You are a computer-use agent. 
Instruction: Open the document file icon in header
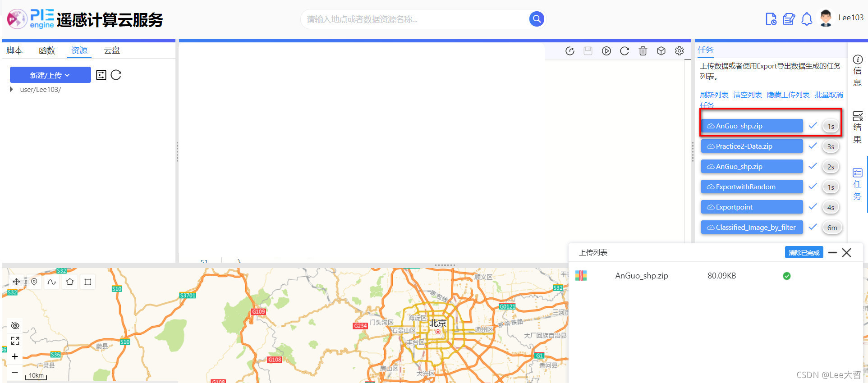[x=771, y=19]
